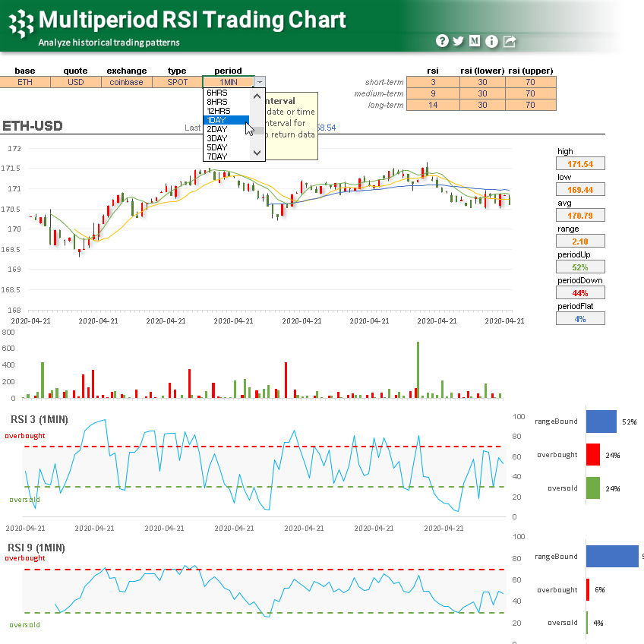Viewport: 644px width, 644px height.
Task: Select the SPOT type cell
Action: pyautogui.click(x=177, y=81)
